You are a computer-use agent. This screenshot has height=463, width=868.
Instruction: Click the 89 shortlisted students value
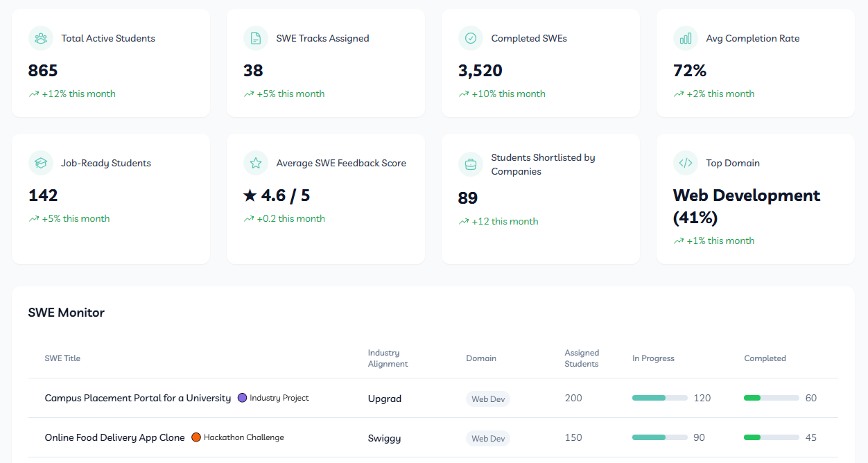[468, 198]
